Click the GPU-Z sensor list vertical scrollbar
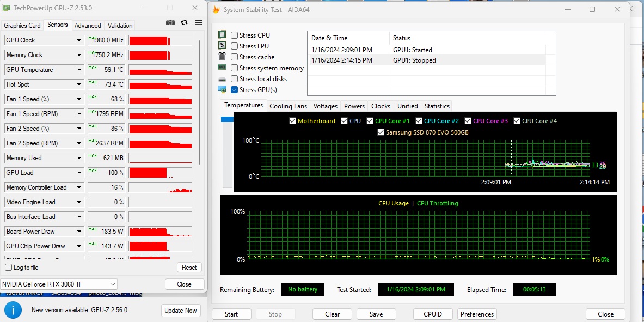This screenshot has height=322, width=644. (200, 103)
